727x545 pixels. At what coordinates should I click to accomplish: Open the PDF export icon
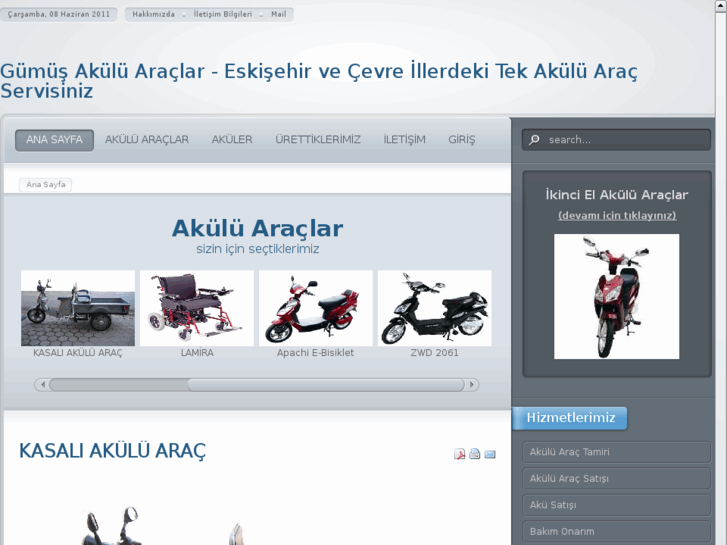coord(459,454)
